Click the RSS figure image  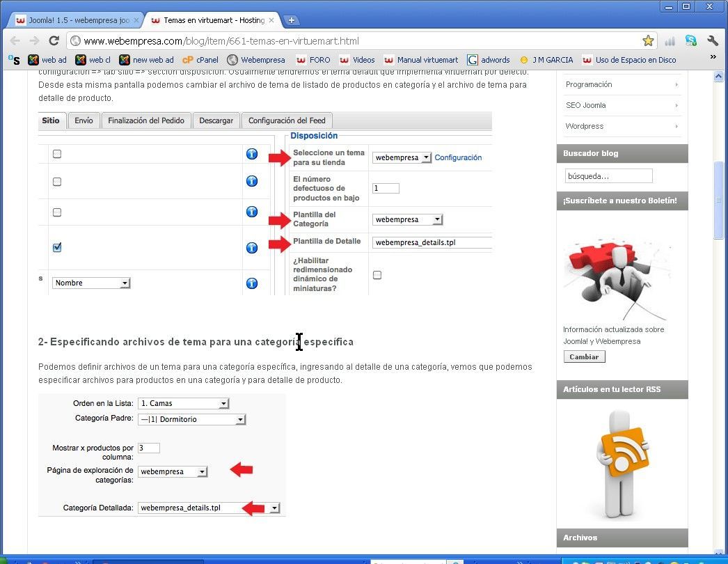(x=622, y=464)
